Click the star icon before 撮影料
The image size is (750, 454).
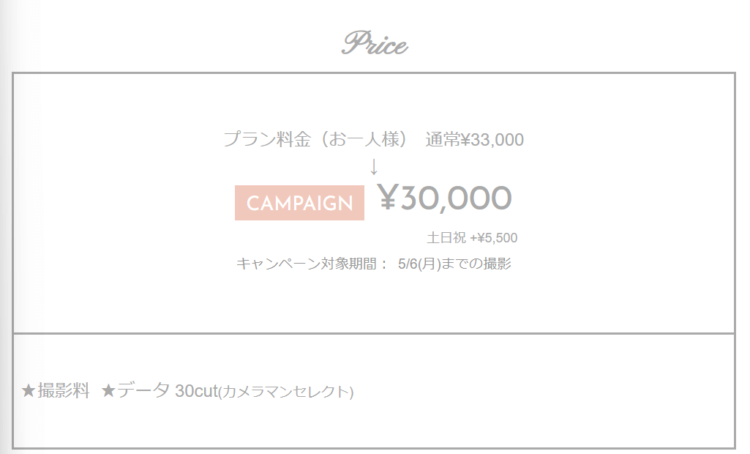click(x=28, y=391)
